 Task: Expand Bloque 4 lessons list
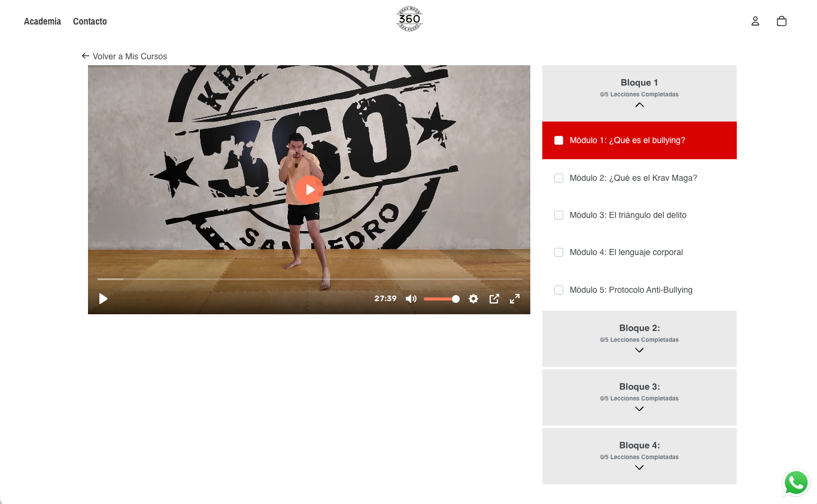pyautogui.click(x=639, y=467)
